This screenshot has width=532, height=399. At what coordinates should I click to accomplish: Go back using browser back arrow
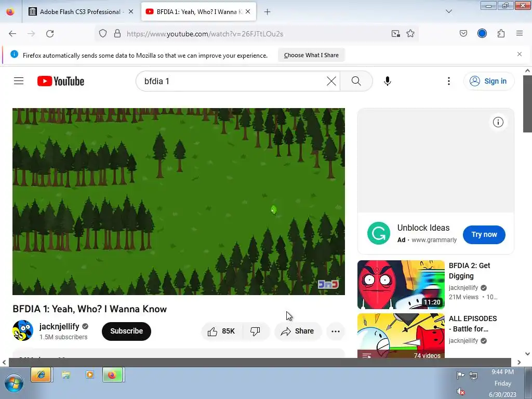click(x=12, y=34)
